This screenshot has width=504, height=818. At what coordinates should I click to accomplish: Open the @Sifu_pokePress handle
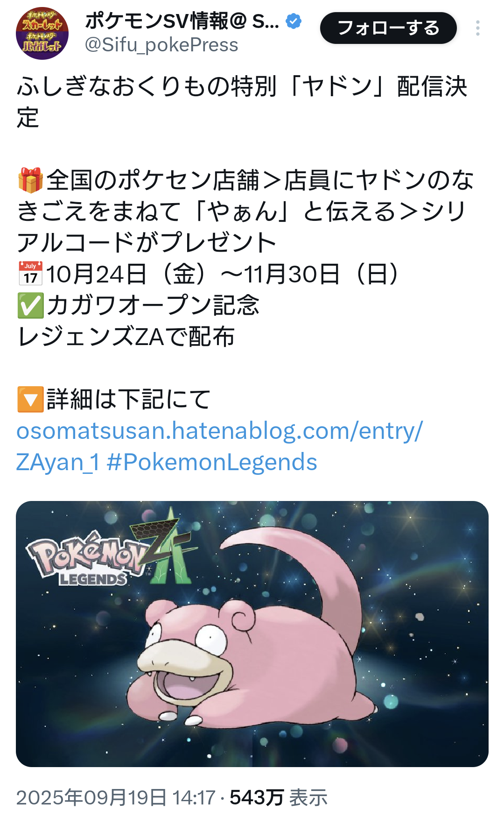161,45
